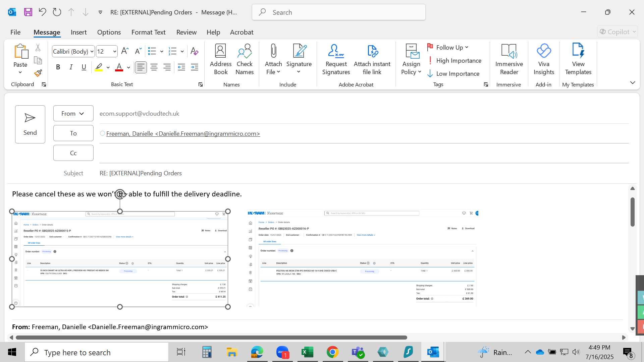Click in the Search box

(339, 12)
